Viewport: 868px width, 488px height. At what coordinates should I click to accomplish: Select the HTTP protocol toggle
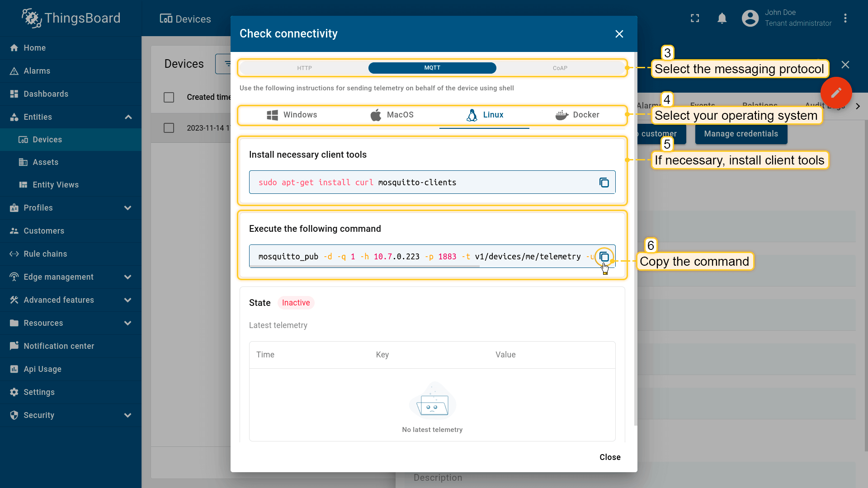coord(304,68)
